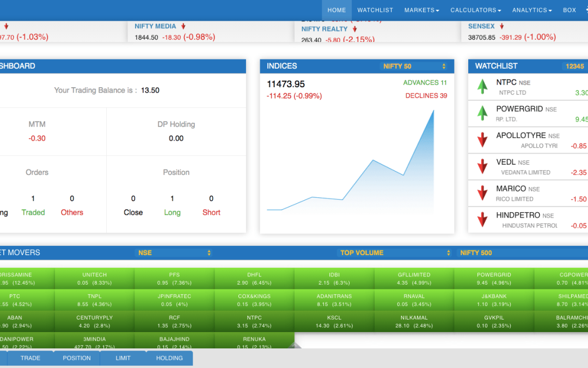Open the BOX menu item

click(x=569, y=10)
